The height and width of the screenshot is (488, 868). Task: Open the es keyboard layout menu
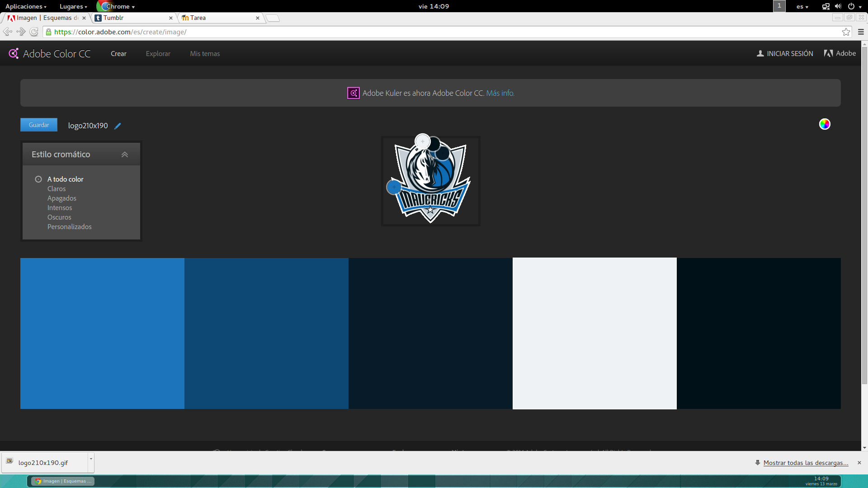[802, 6]
